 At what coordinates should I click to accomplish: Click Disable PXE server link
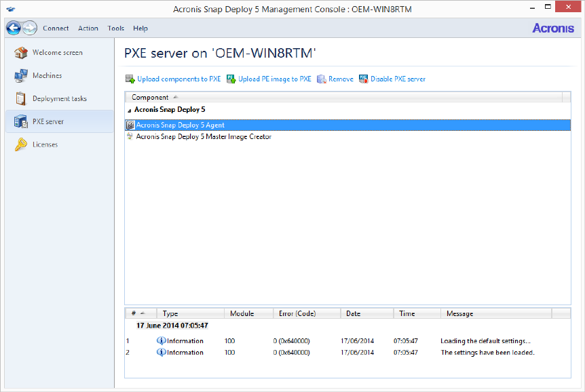pyautogui.click(x=398, y=79)
